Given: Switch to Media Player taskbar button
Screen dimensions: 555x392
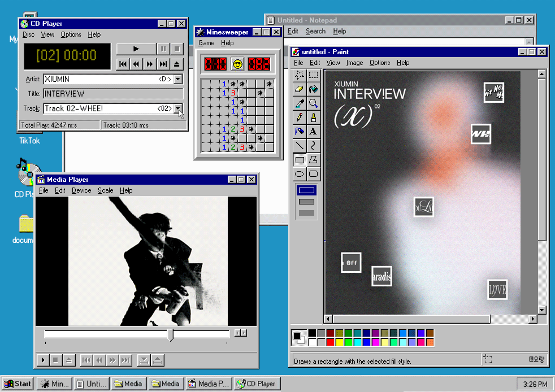Looking at the screenshot, I should 209,384.
